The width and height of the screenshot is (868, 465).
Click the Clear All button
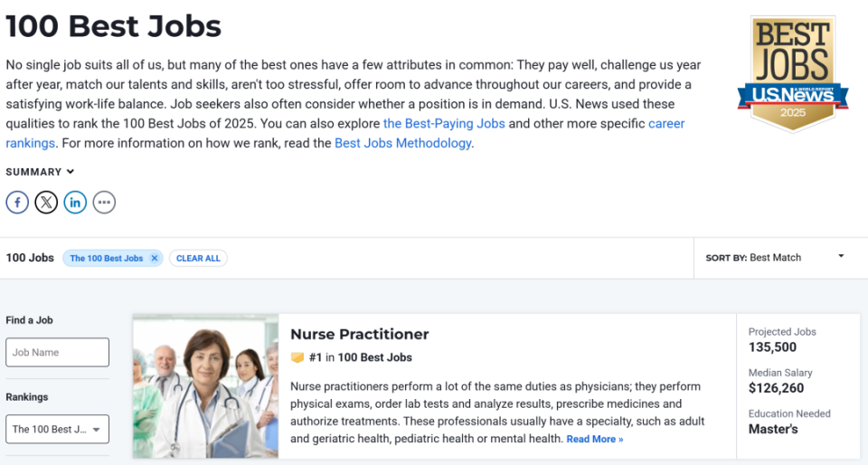198,258
